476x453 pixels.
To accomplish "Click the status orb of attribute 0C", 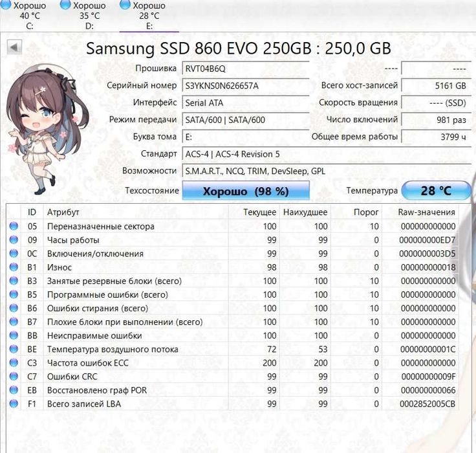I will click(14, 254).
